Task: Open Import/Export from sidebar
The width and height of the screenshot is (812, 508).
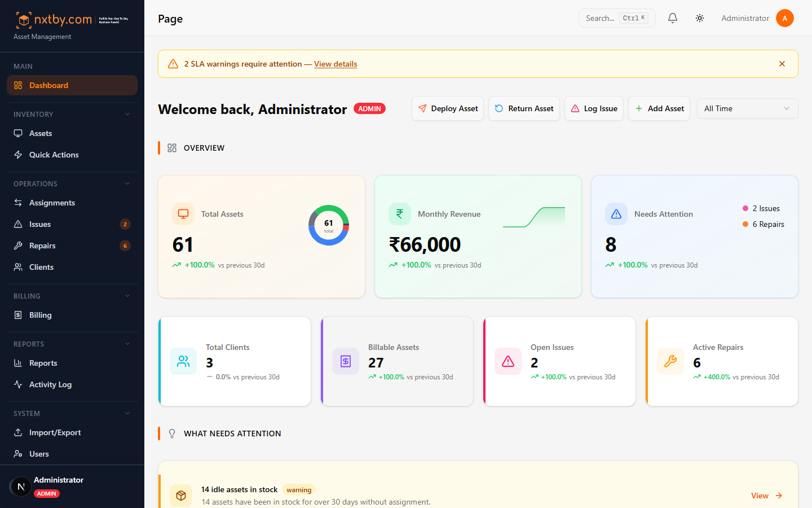Action: click(x=55, y=432)
